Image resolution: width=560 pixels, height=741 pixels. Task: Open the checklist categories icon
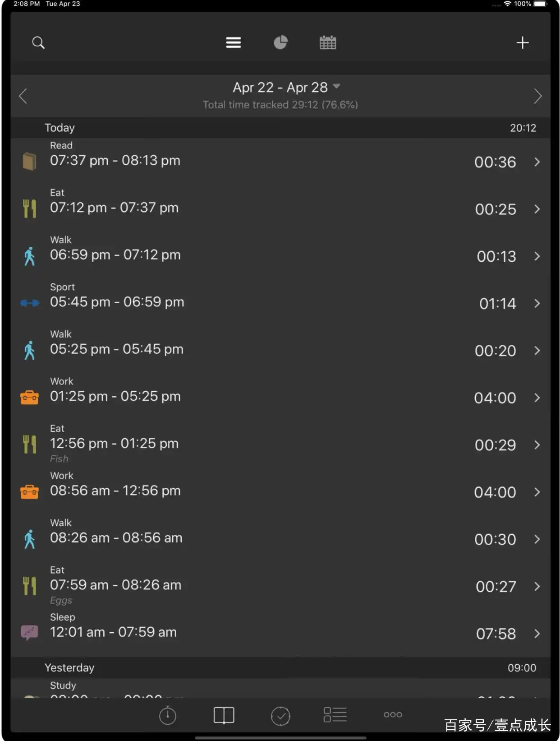click(335, 715)
